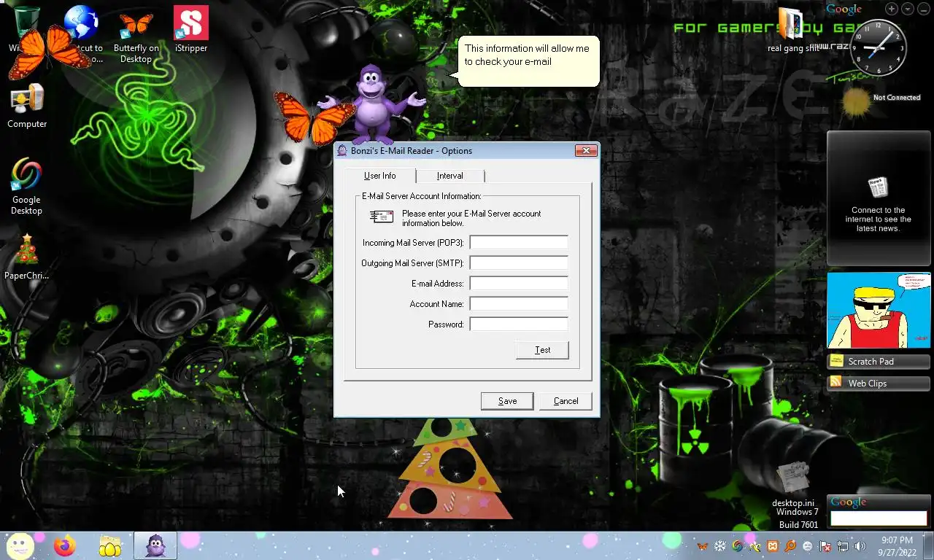Click the Google logo atop the sidebar
Viewport: 934px width, 560px height.
point(844,9)
